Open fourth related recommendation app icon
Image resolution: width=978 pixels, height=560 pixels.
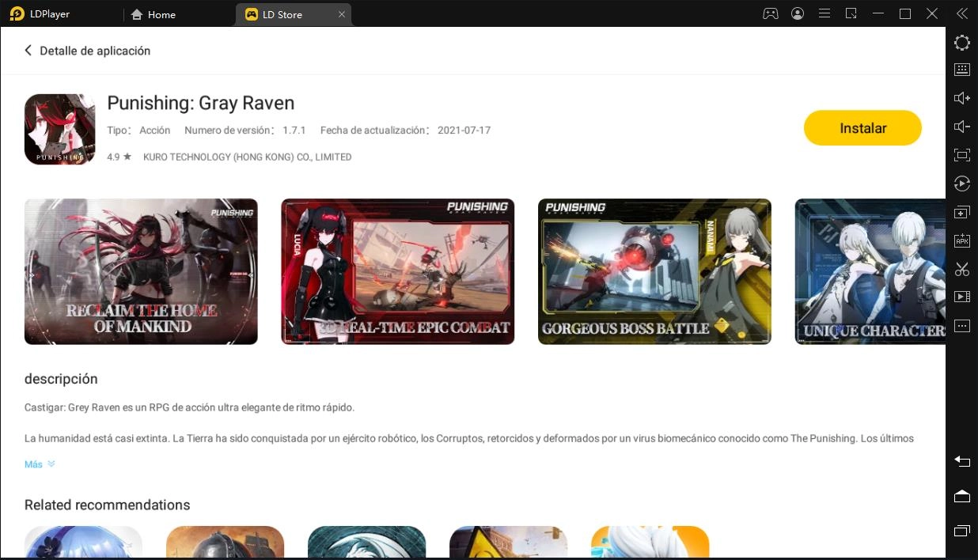(x=508, y=543)
